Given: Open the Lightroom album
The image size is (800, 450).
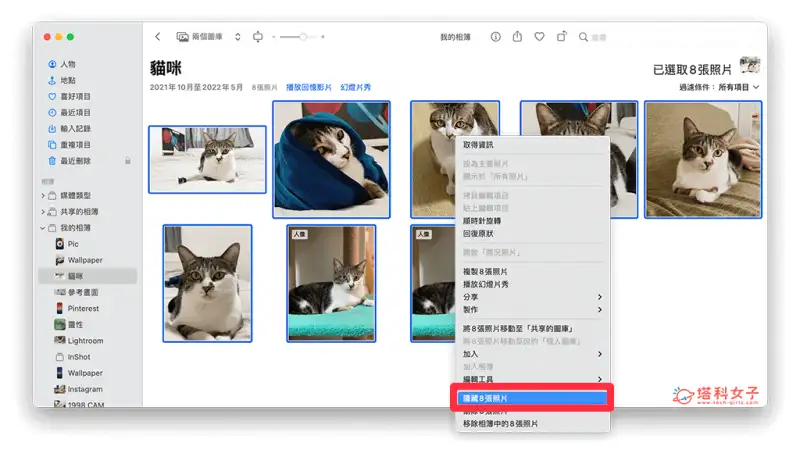Looking at the screenshot, I should point(85,341).
